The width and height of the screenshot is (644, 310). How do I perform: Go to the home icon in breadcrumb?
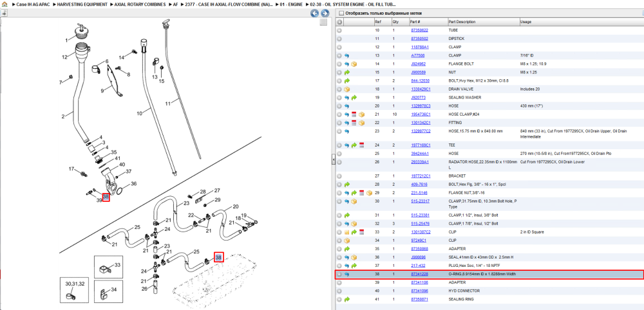5,5
